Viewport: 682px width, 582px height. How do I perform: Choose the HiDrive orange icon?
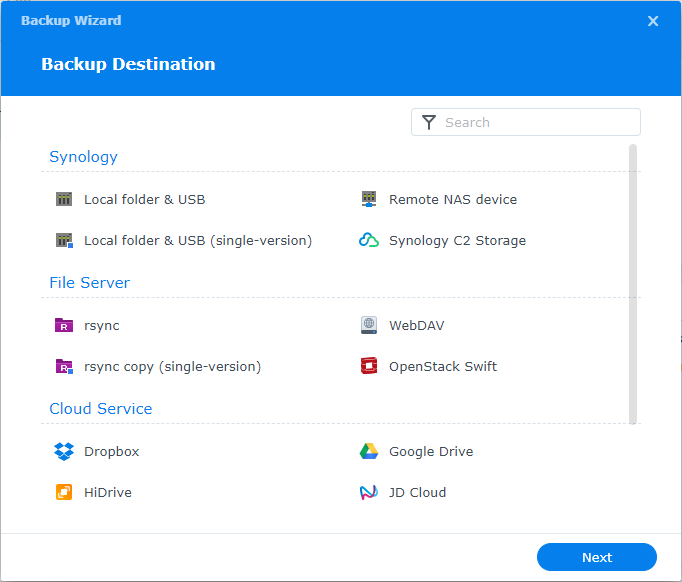click(x=64, y=492)
